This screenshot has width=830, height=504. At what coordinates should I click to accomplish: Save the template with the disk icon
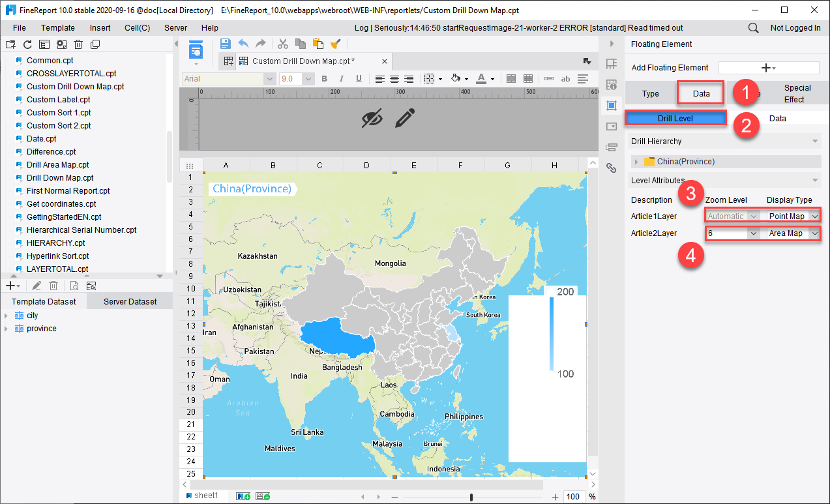226,44
